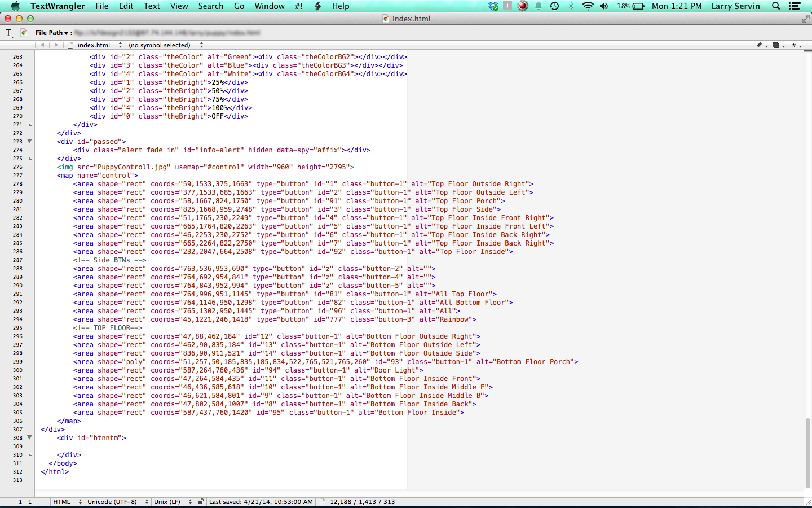Click the Rainbow area tag on line 294
The width and height of the screenshot is (812, 508).
point(275,319)
